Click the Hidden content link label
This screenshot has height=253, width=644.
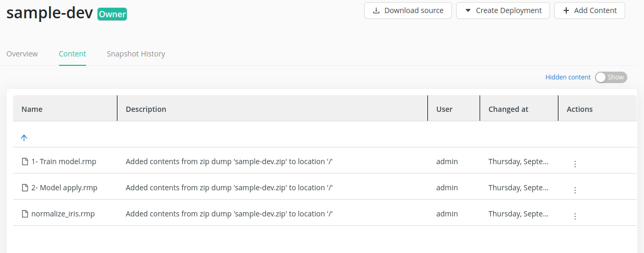tap(568, 77)
